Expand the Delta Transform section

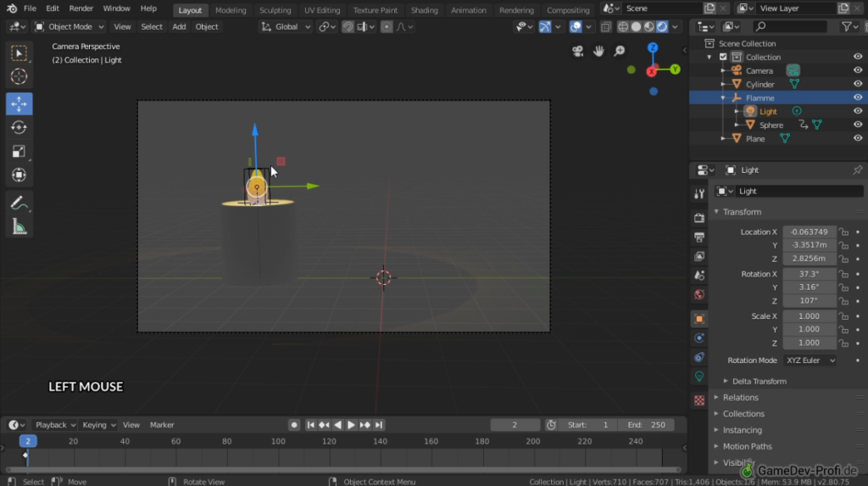coord(759,381)
